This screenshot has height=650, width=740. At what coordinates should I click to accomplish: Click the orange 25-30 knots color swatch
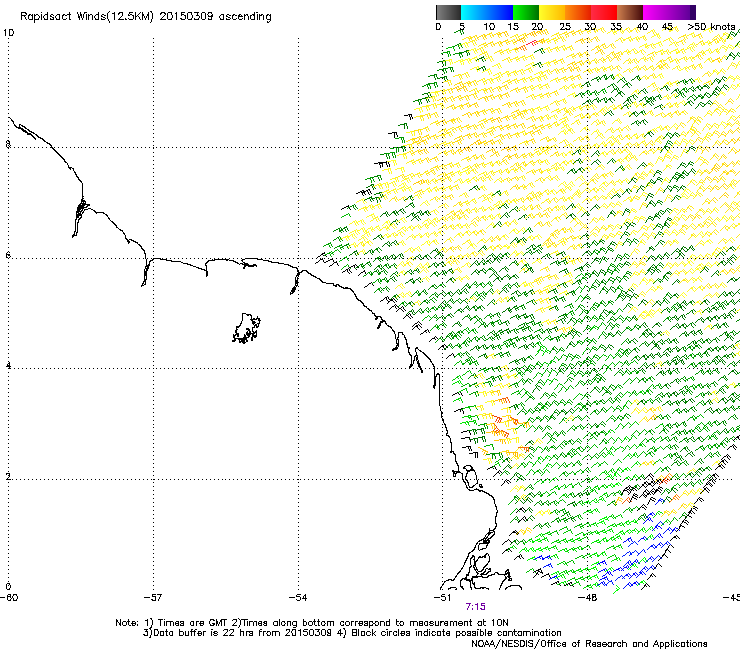[578, 12]
